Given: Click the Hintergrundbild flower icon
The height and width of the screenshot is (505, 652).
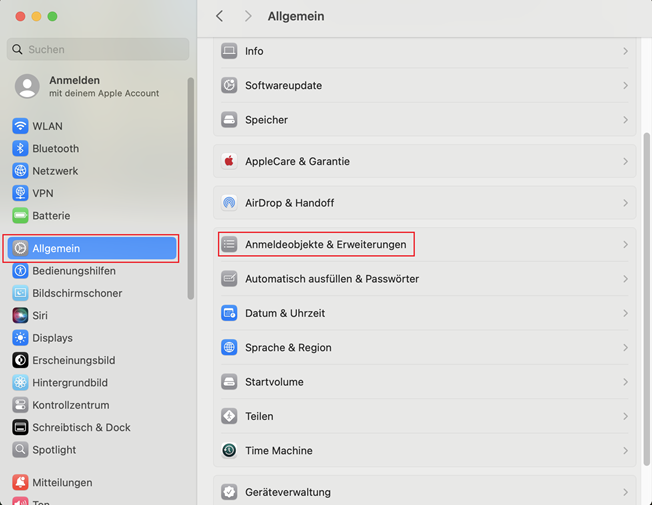Looking at the screenshot, I should coord(20,383).
